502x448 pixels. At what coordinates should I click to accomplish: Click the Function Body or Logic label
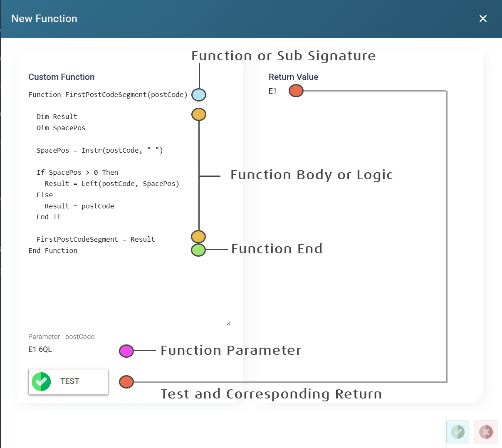[312, 175]
